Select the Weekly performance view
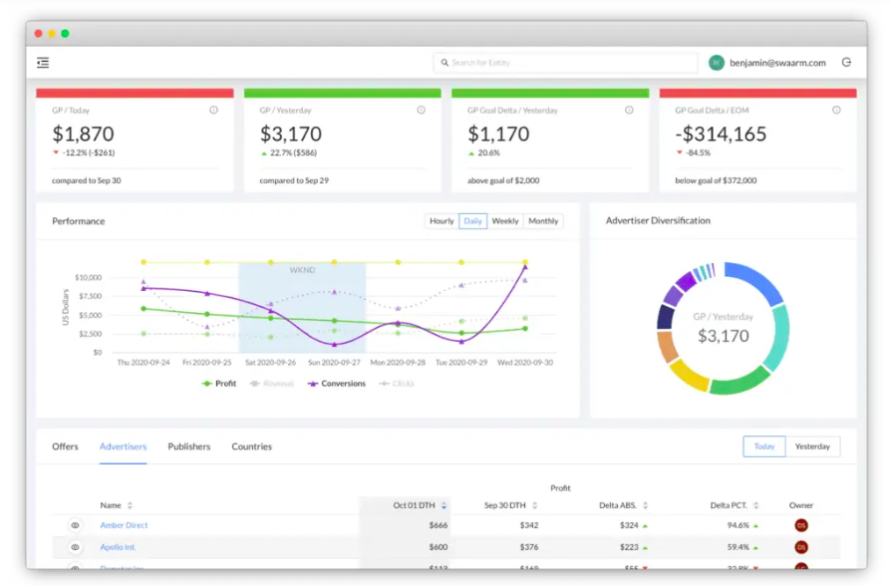Screen dimensions: 890x588 [x=505, y=221]
